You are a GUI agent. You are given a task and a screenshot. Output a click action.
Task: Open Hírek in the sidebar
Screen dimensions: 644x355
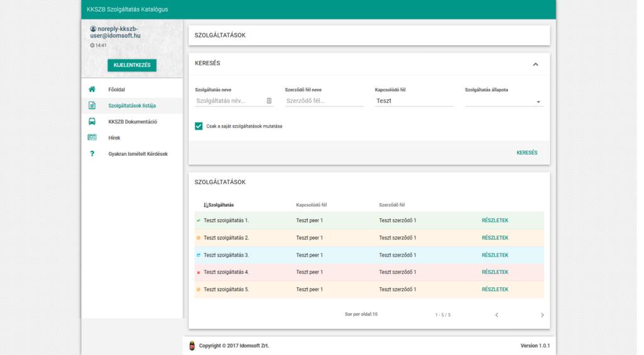132,138
